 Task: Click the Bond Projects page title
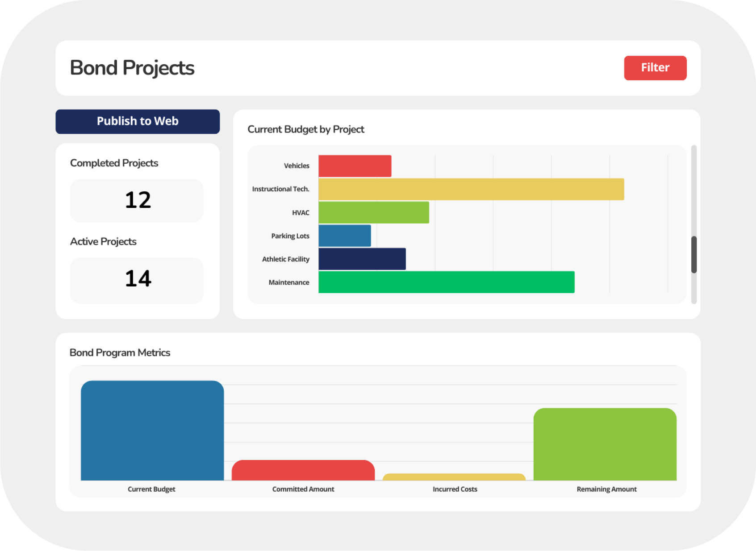(x=132, y=68)
